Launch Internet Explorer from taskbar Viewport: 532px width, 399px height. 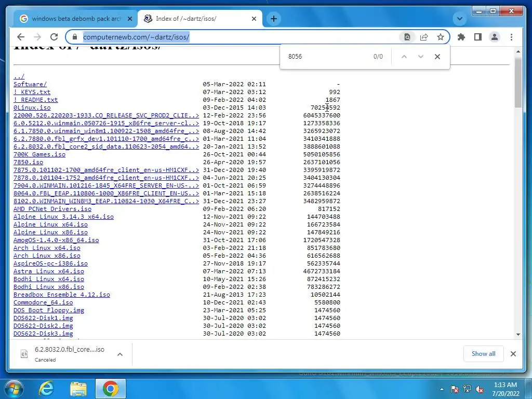(46, 389)
